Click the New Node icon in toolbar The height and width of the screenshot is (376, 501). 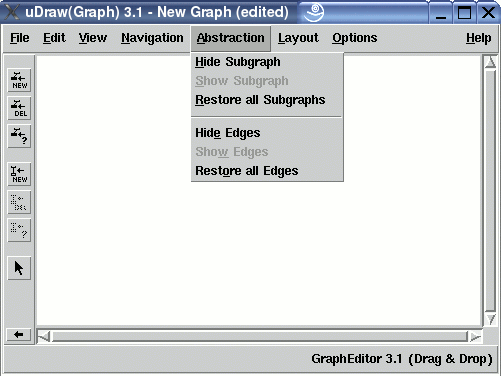(x=19, y=80)
